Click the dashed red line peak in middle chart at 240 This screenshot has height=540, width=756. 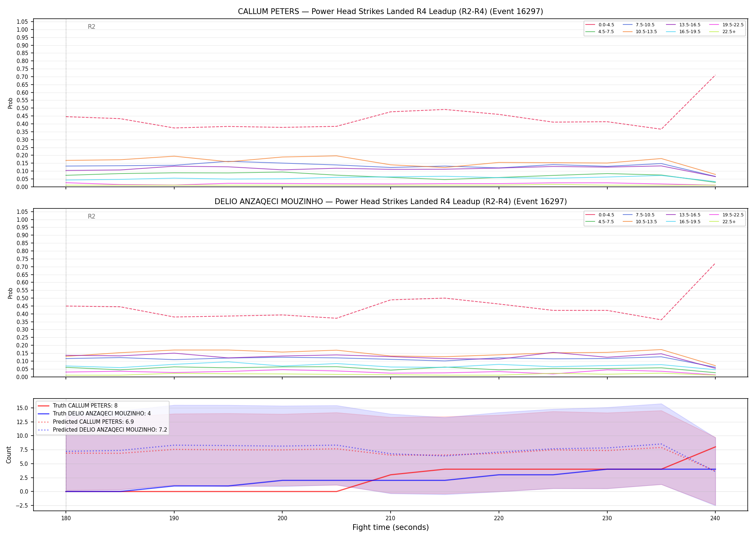tap(715, 263)
